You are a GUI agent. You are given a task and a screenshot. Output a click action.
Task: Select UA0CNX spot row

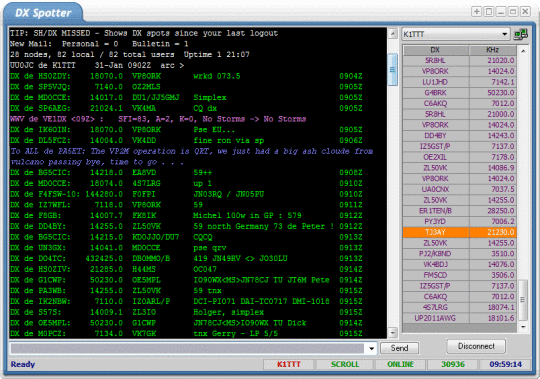459,189
